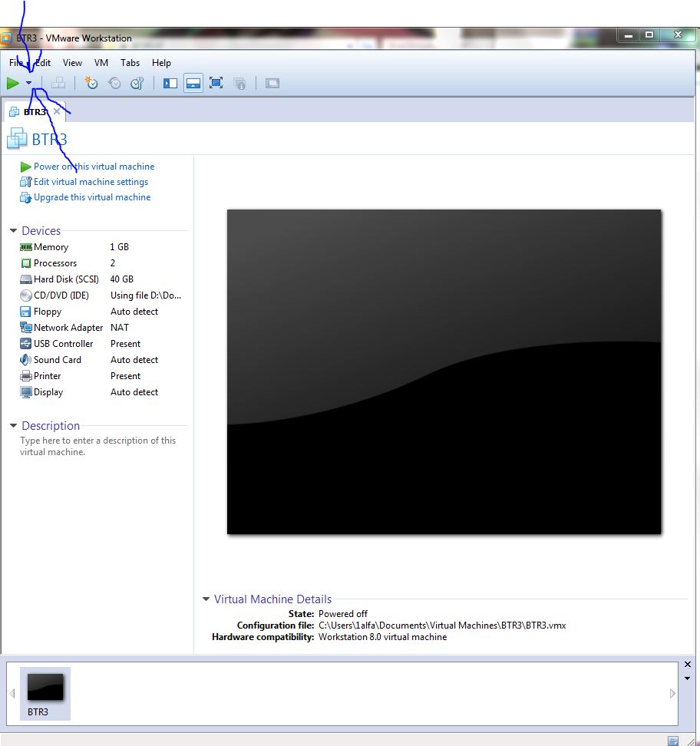The image size is (700, 746).
Task: Click the Revert to snapshot icon
Action: coord(114,83)
